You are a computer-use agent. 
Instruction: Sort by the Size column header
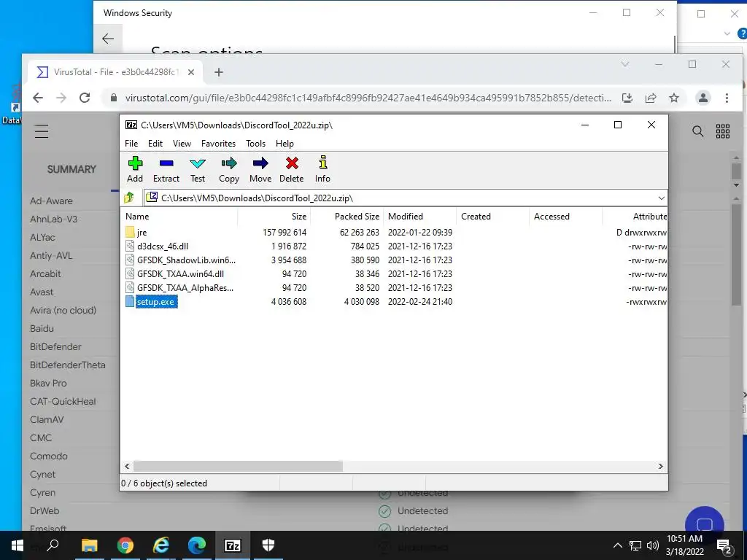pyautogui.click(x=274, y=216)
